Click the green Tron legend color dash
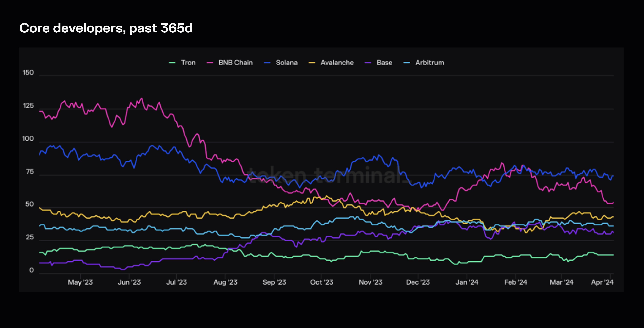 tap(172, 63)
